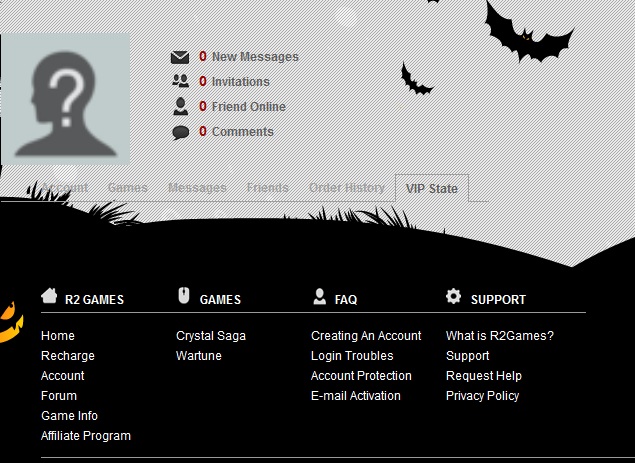This screenshot has width=635, height=463.
Task: Click the Friend Online person icon
Action: coord(180,106)
